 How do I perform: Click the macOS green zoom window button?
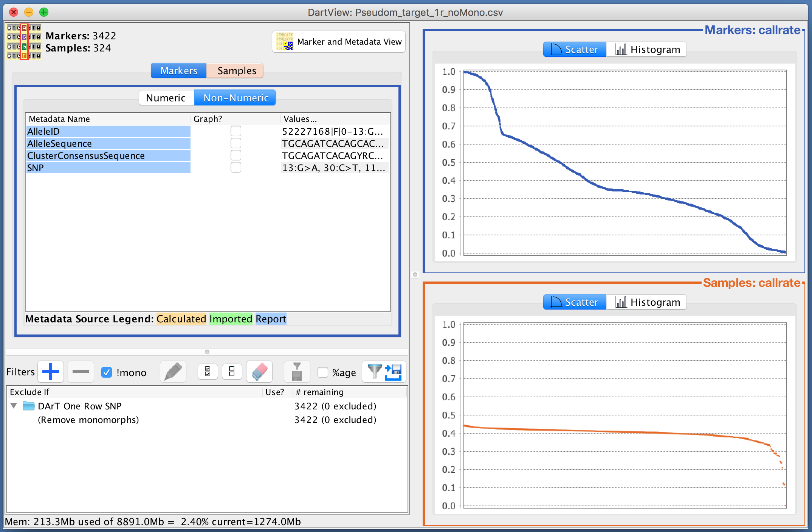(x=44, y=12)
